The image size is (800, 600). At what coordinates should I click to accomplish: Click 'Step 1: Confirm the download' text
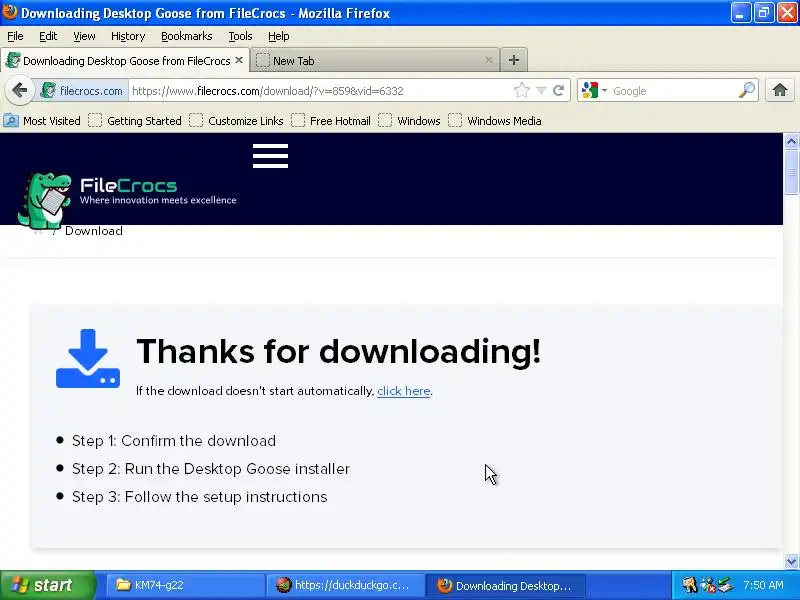pos(174,441)
